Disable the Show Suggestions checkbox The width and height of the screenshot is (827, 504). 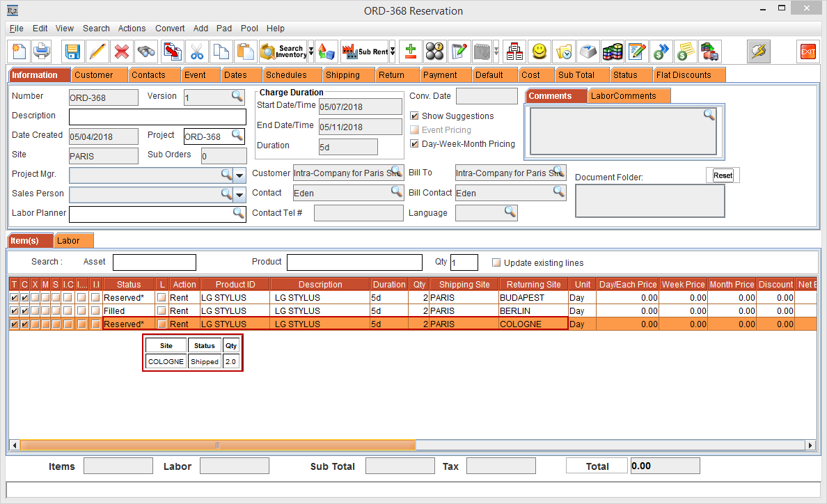coord(415,116)
